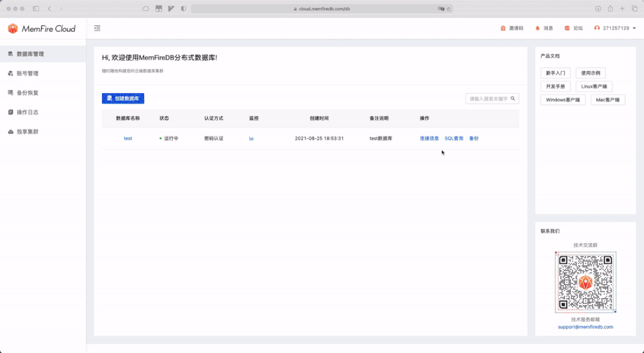Click the 备份恢复 sidebar icon
Screen dimensions: 644x353
(11, 93)
